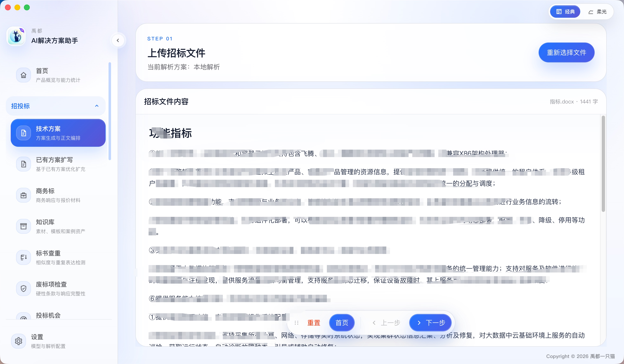Switch to 经典 theme
The image size is (624, 364).
point(565,12)
